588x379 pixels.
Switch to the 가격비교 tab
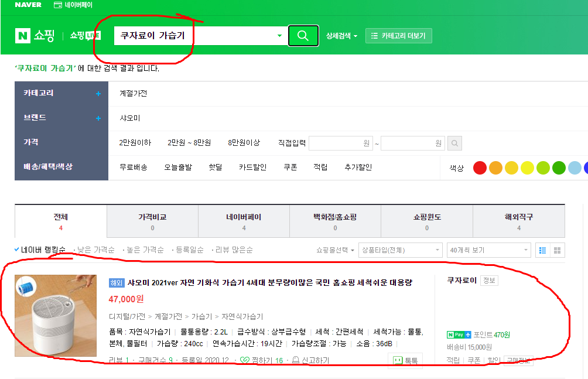point(152,221)
